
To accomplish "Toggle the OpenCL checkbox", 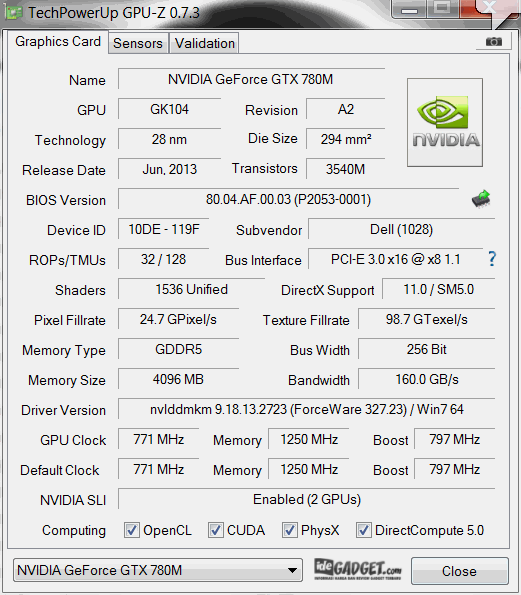I will pyautogui.click(x=131, y=530).
